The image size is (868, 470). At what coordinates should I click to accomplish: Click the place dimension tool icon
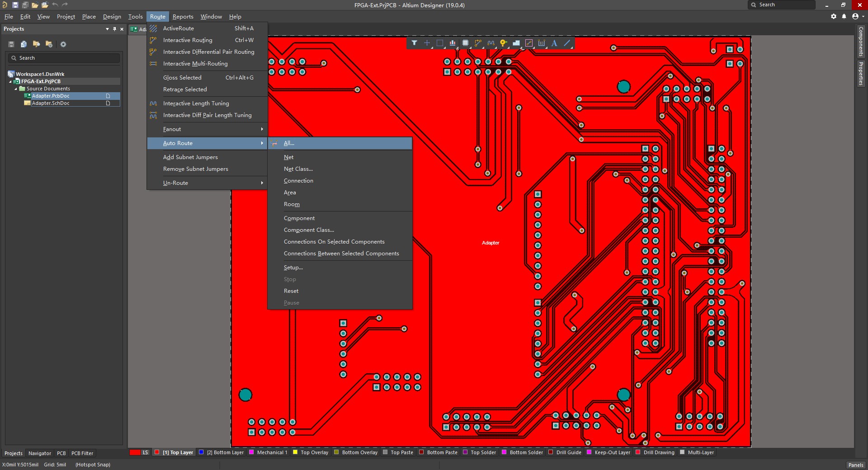(542, 43)
